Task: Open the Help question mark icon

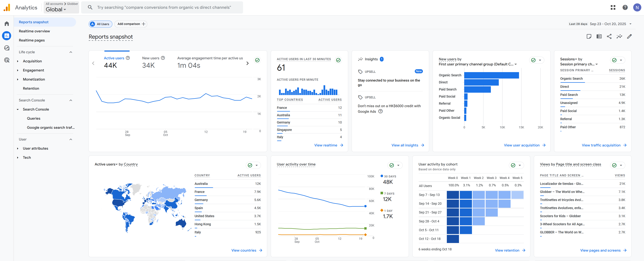Action: click(x=625, y=7)
